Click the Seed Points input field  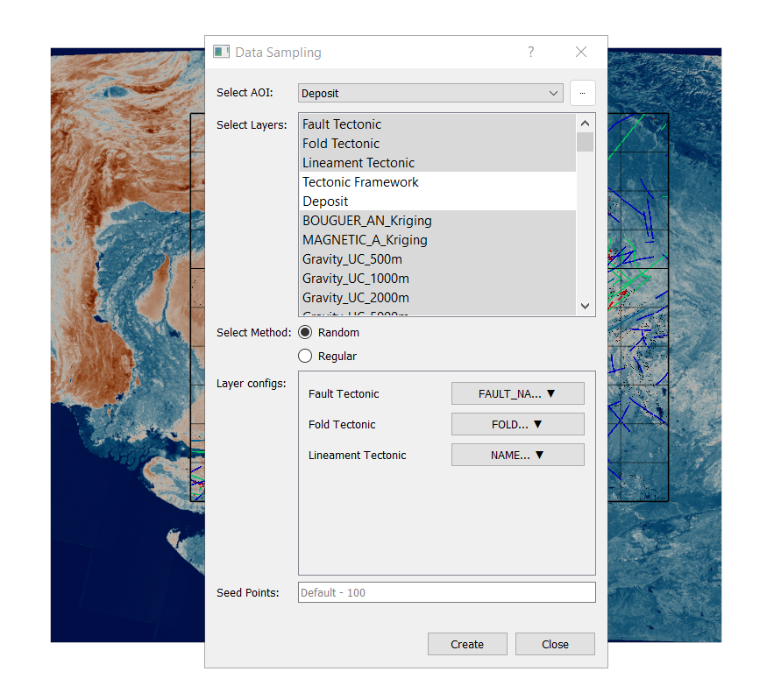click(446, 593)
